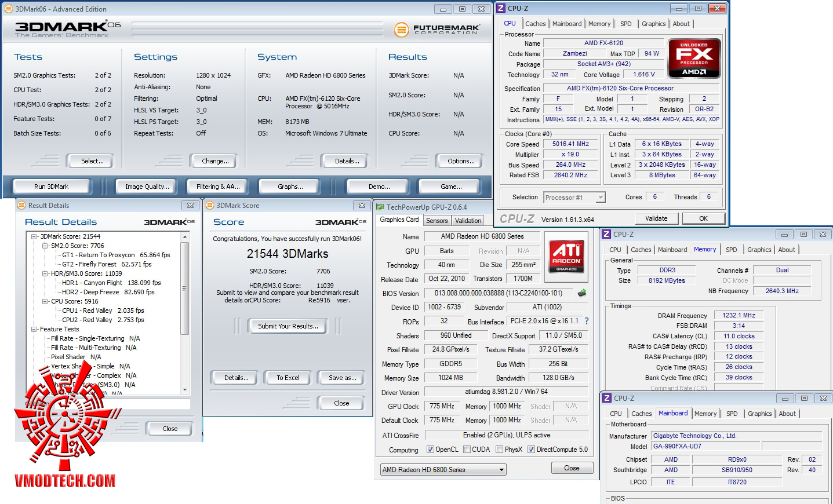Click the Futuremark Corporation logo
The width and height of the screenshot is (833, 504).
click(437, 30)
